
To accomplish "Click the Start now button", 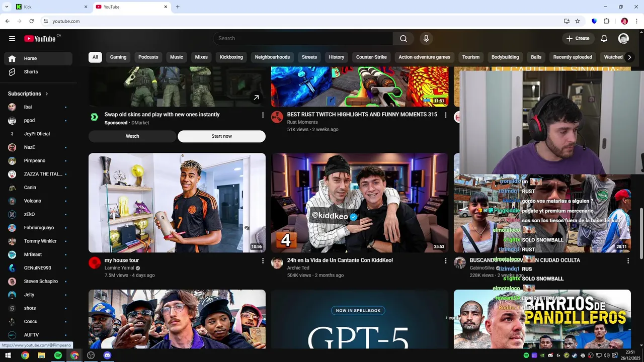I will point(221,136).
